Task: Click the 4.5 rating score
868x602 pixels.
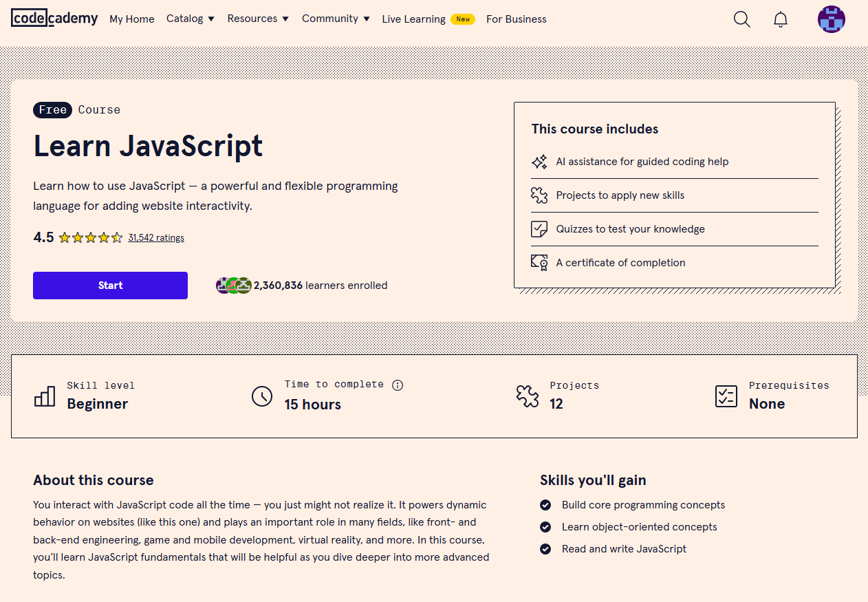Action: (43, 237)
